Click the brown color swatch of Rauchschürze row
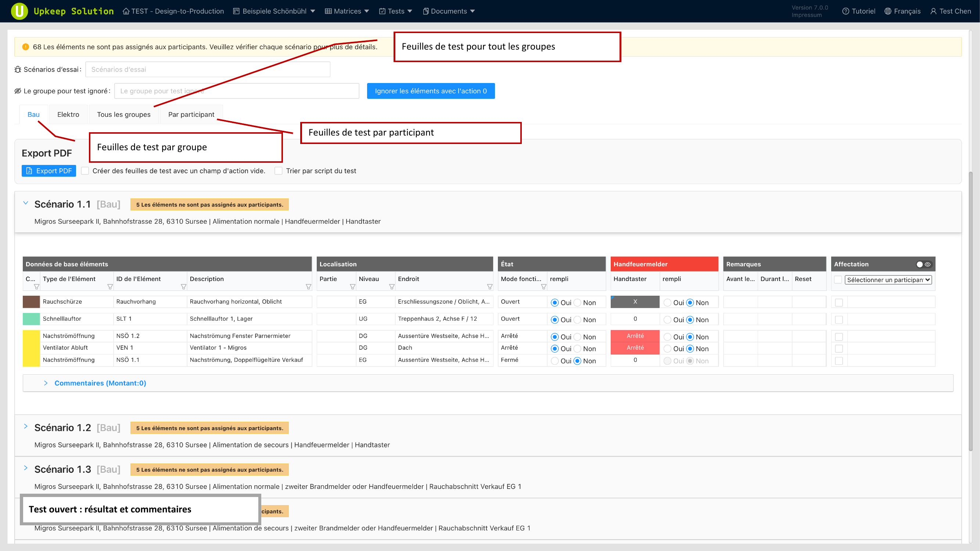980x551 pixels. click(31, 302)
